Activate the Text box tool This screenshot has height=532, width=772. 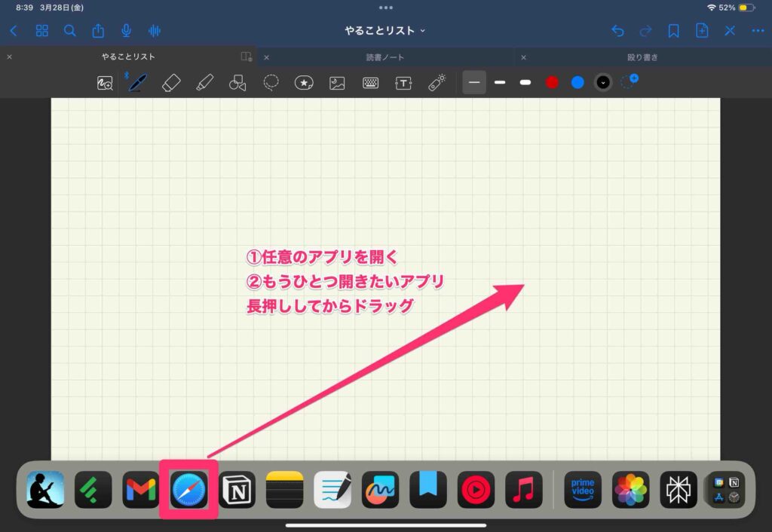(x=404, y=82)
